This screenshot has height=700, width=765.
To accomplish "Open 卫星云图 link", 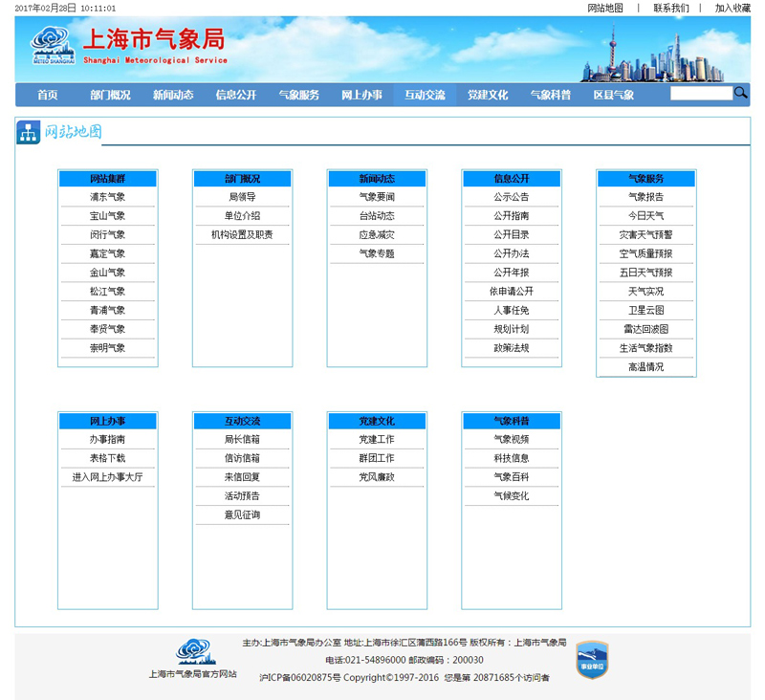I will click(x=646, y=310).
